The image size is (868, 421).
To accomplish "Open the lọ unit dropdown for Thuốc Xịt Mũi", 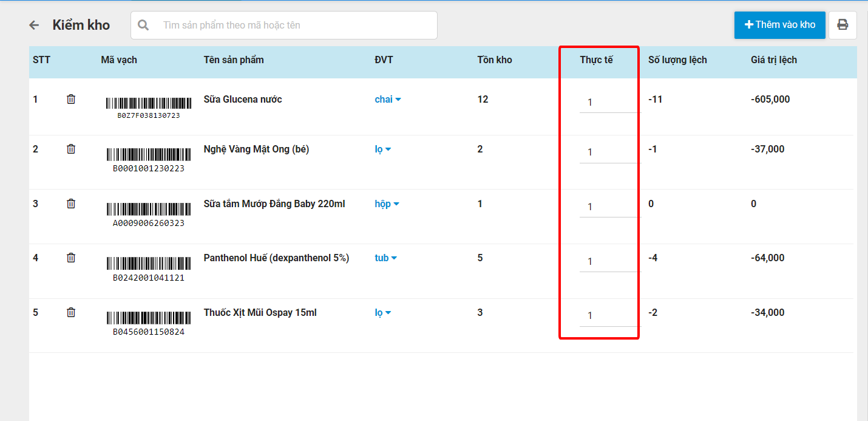I will (x=383, y=313).
